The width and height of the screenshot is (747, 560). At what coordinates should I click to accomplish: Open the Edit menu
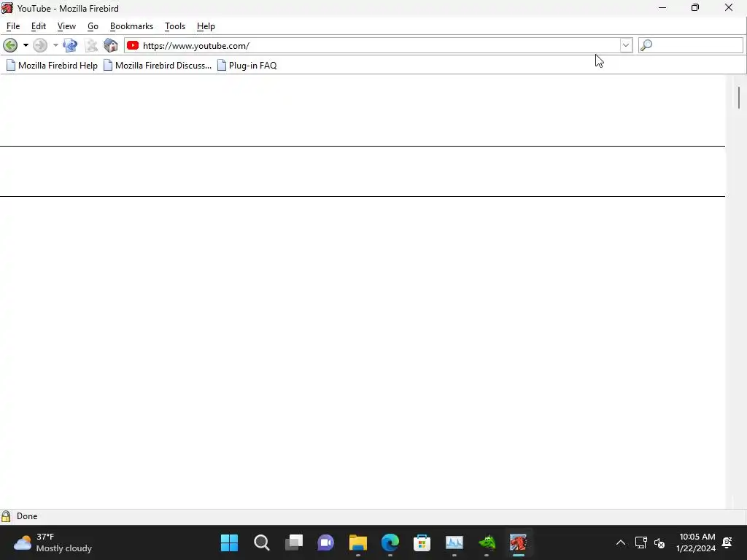point(39,26)
